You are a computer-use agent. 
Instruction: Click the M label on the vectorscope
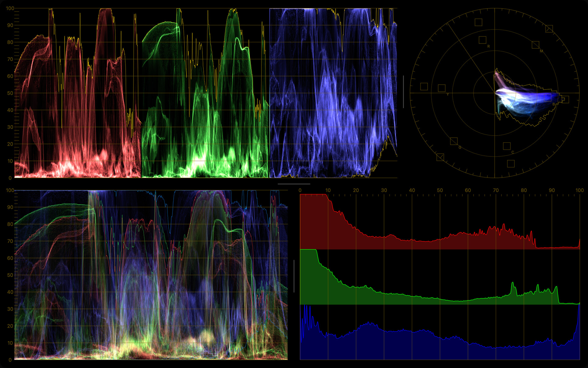pyautogui.click(x=541, y=51)
